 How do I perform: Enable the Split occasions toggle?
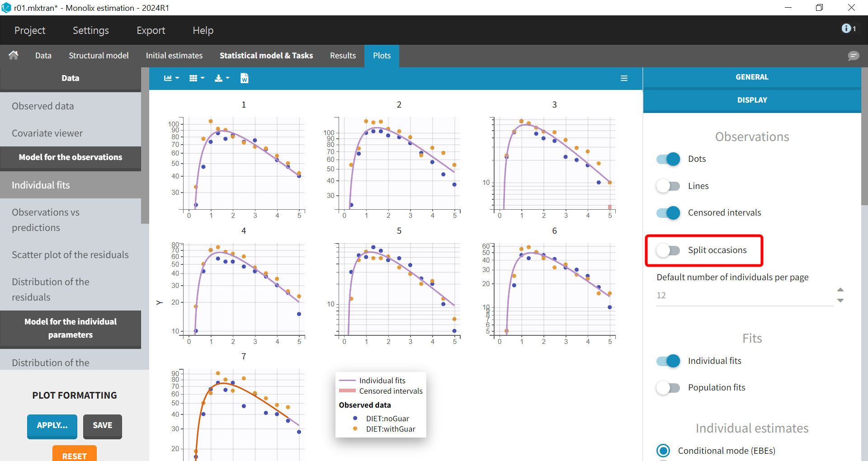click(x=668, y=250)
